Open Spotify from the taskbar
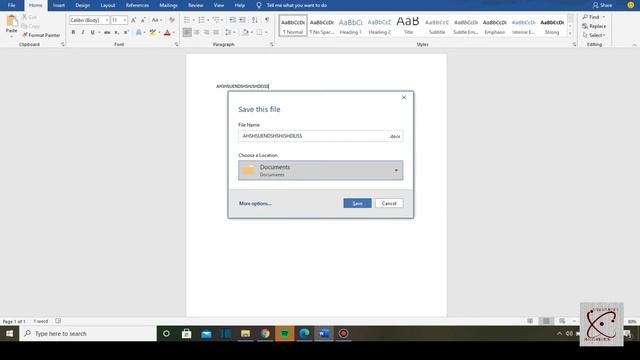Viewport: 640px width, 360px height. 284,333
